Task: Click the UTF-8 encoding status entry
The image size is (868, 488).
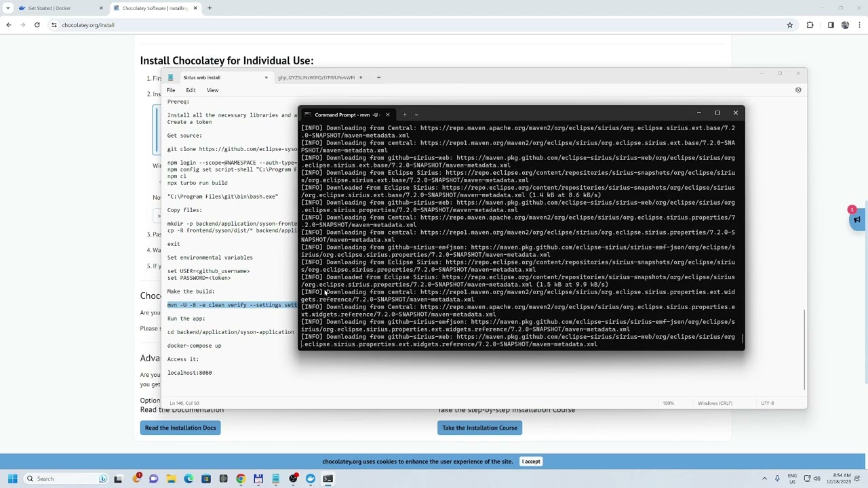Action: tap(767, 403)
